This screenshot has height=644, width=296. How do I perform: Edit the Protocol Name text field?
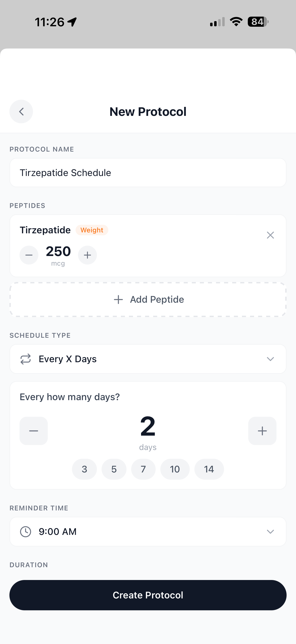click(148, 173)
